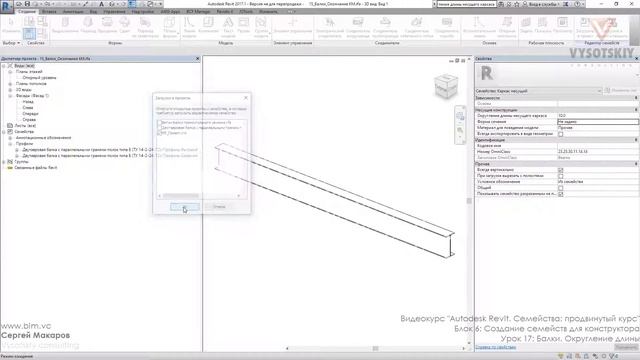The height and width of the screenshot is (360, 640).
Task: Open the Создание ribbon tab
Action: 27,11
